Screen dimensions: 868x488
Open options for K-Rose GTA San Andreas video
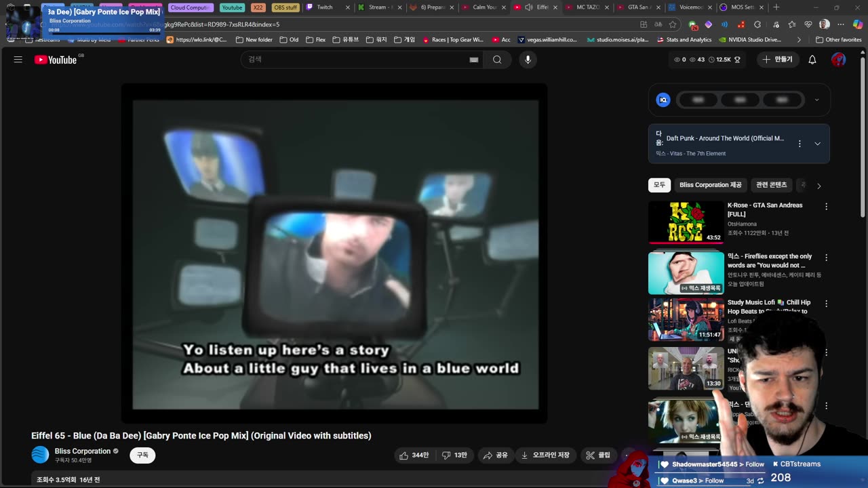point(826,206)
